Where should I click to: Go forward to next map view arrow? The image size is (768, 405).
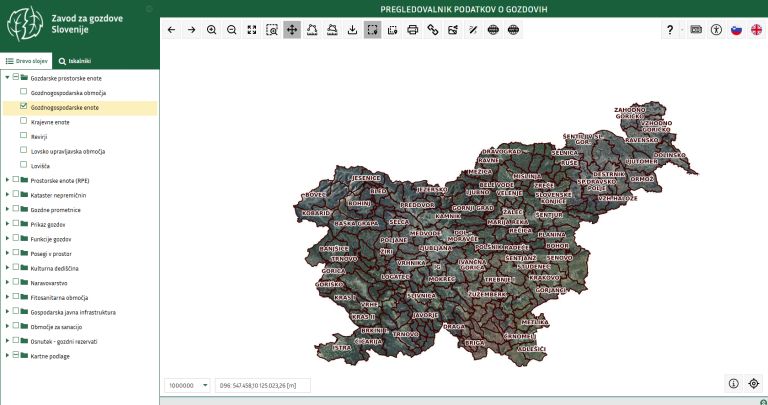coord(192,30)
